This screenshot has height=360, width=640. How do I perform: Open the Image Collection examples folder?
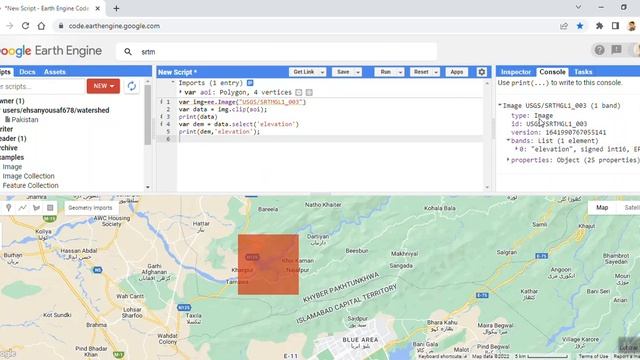coord(28,176)
